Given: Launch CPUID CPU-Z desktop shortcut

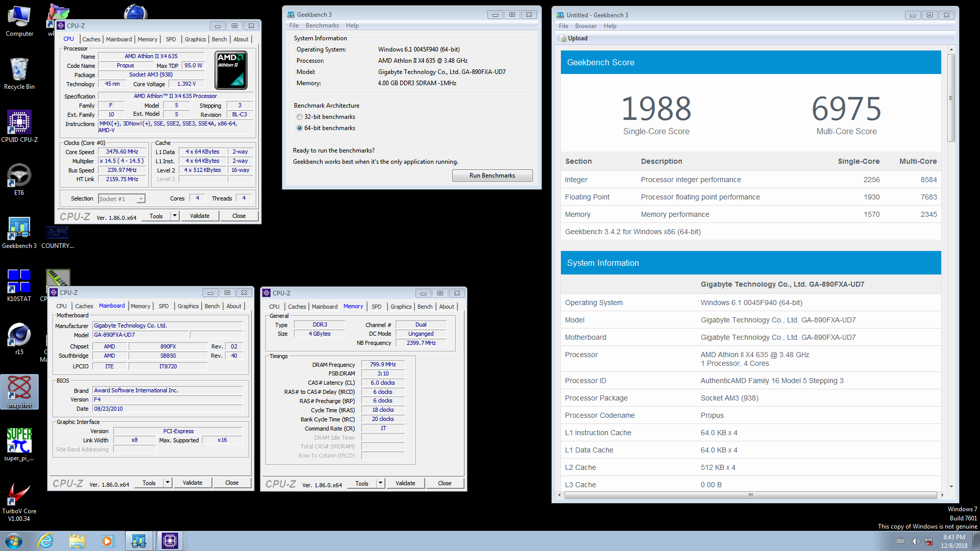Looking at the screenshot, I should [x=19, y=126].
